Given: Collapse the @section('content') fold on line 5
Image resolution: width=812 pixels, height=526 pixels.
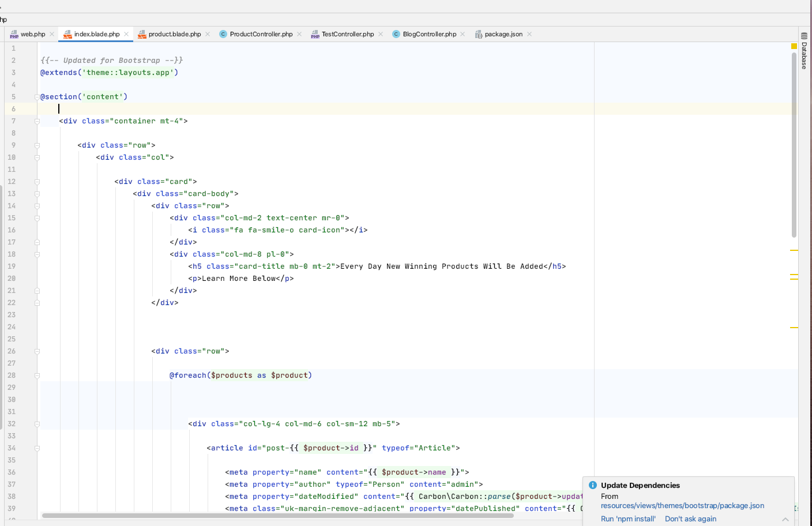Looking at the screenshot, I should click(37, 97).
